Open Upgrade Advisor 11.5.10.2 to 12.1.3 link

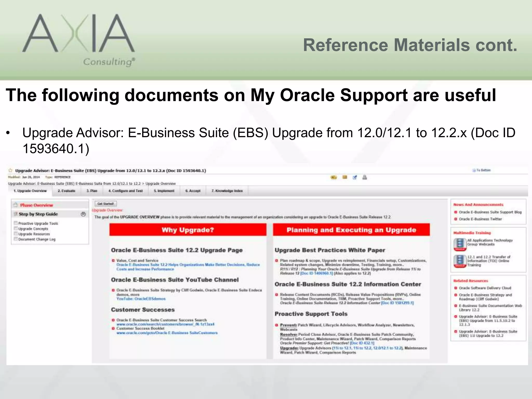click(488, 321)
